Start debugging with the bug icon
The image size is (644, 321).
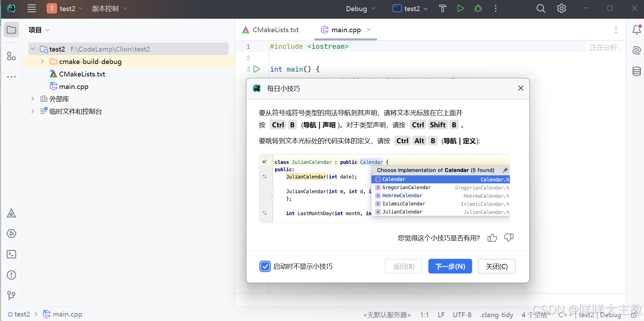(478, 9)
